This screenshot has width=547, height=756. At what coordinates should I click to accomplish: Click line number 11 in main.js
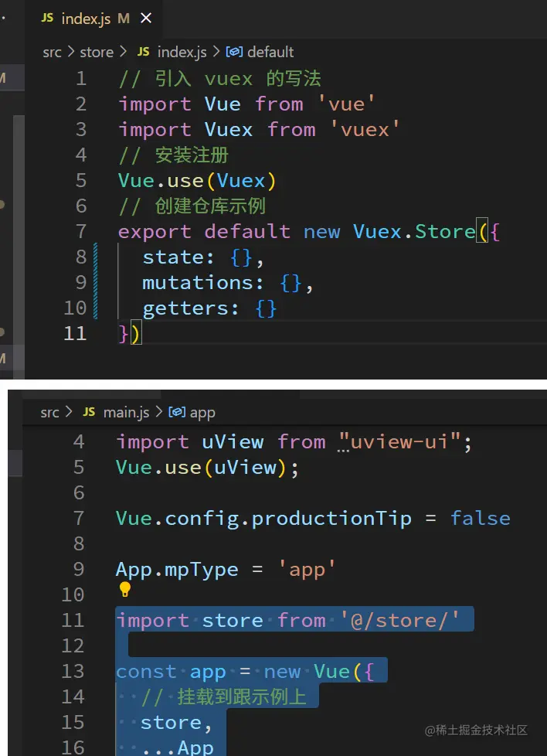(72, 620)
